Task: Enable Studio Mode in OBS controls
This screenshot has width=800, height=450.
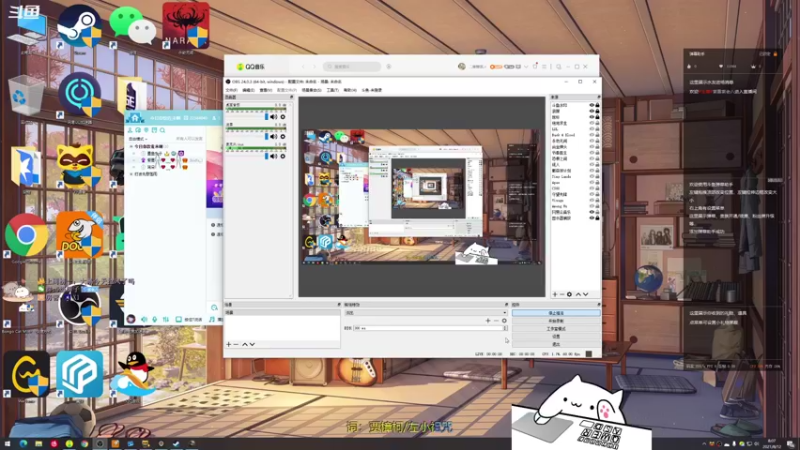Action: [556, 329]
